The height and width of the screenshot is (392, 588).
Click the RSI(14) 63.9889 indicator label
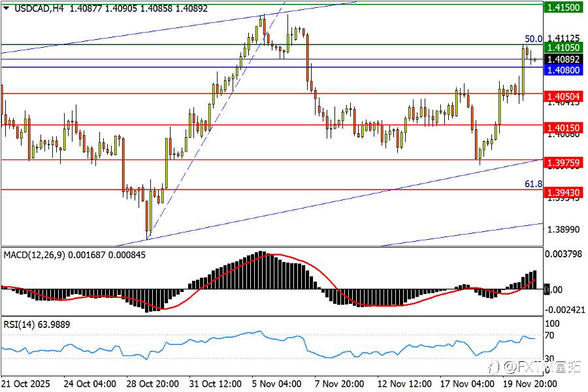[37, 325]
